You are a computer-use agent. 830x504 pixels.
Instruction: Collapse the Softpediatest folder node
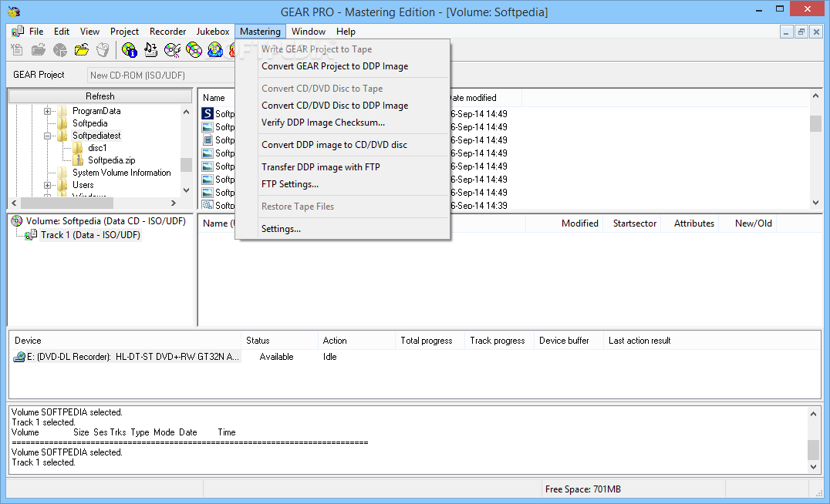pos(47,136)
